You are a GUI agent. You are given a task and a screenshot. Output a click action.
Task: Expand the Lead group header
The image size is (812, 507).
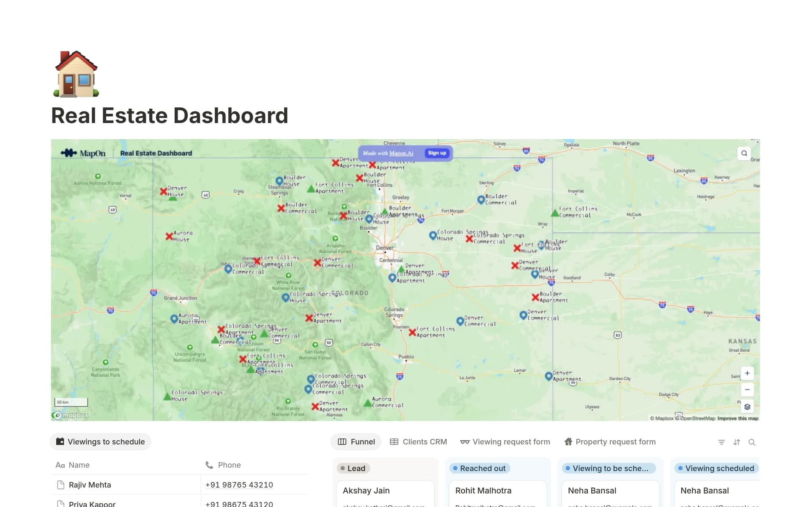356,468
